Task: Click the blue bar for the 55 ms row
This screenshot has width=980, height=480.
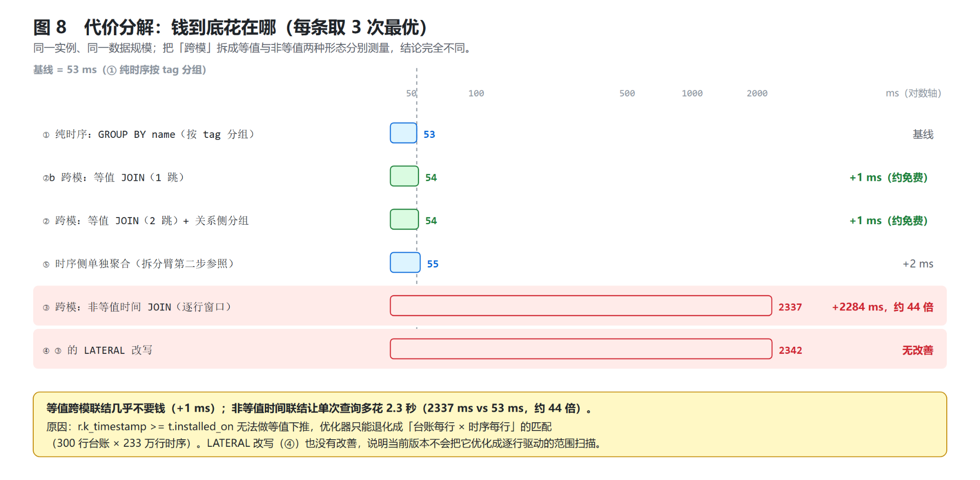Action: pos(405,262)
